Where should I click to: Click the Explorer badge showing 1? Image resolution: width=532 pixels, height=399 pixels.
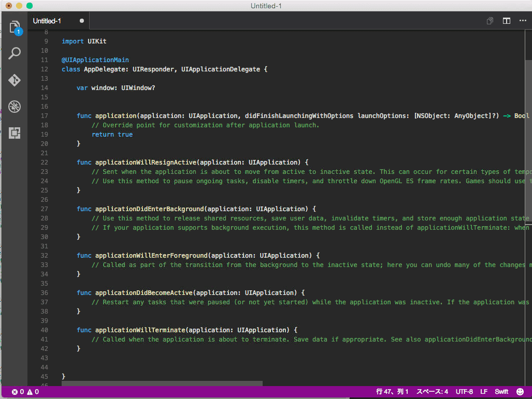[x=18, y=32]
